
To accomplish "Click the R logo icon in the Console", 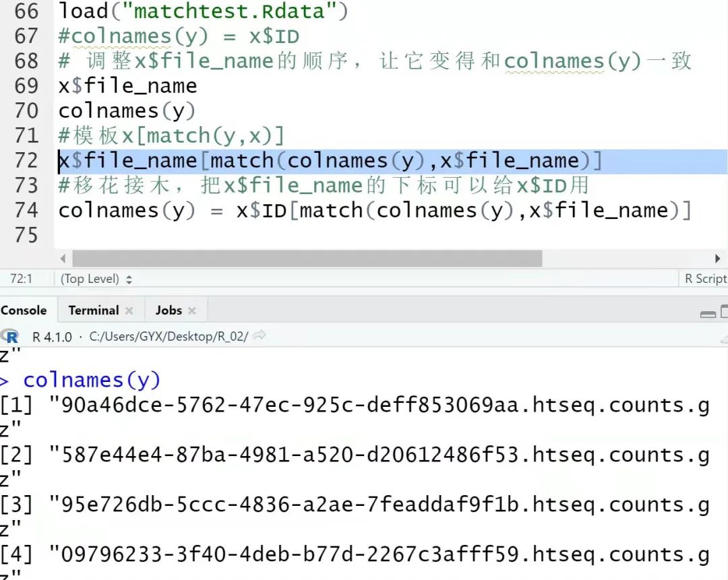I will click(x=9, y=336).
